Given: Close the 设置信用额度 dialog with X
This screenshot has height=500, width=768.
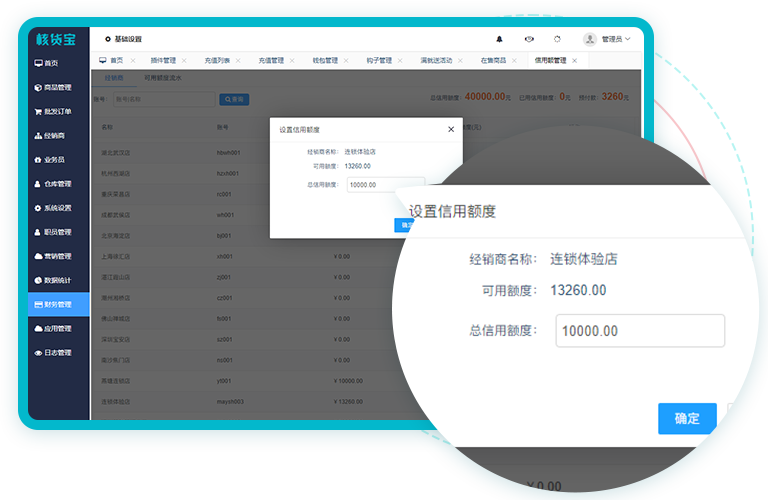Looking at the screenshot, I should (451, 129).
